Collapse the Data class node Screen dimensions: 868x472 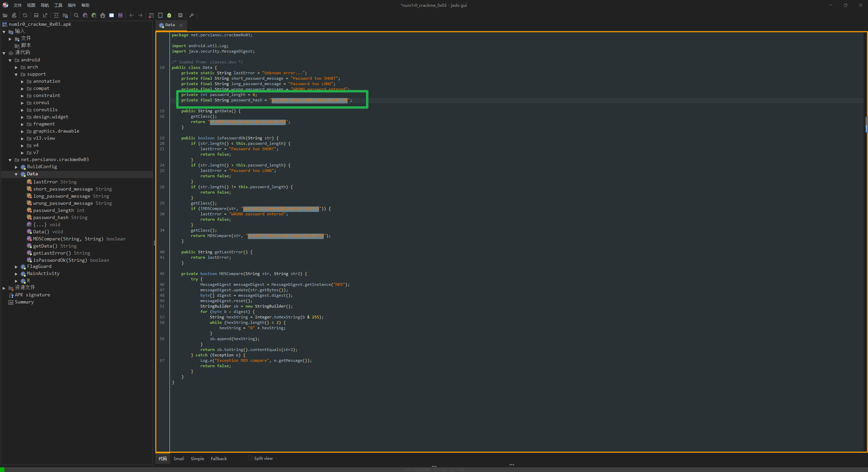[16, 174]
